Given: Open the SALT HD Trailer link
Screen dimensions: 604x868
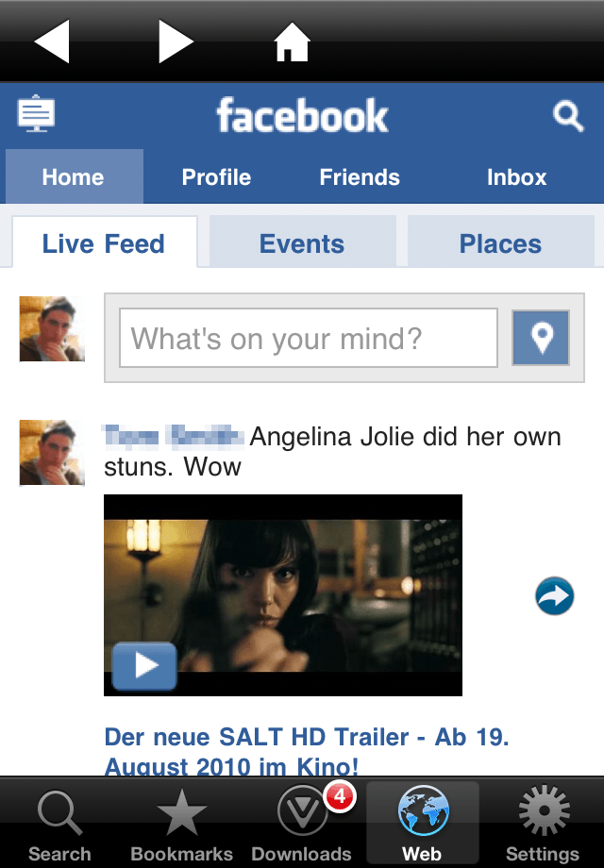Looking at the screenshot, I should (x=307, y=751).
